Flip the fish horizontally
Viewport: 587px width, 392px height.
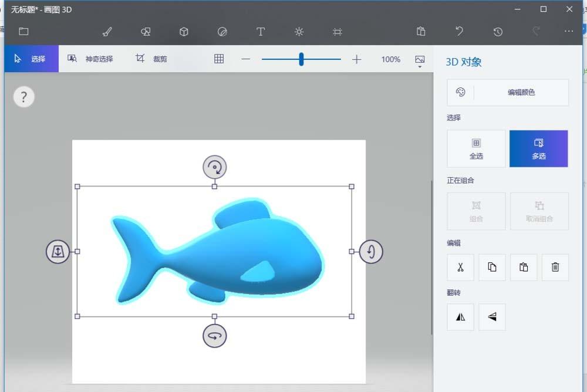tap(460, 317)
